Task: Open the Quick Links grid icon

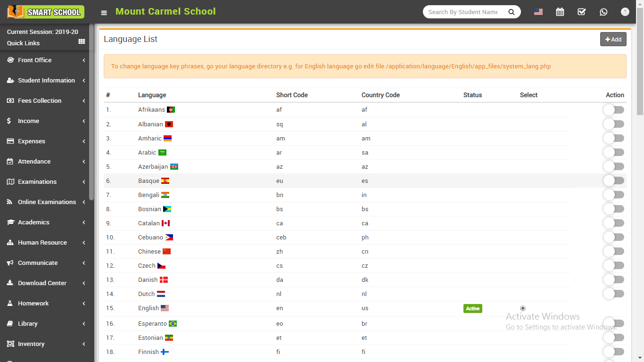Action: click(x=82, y=42)
